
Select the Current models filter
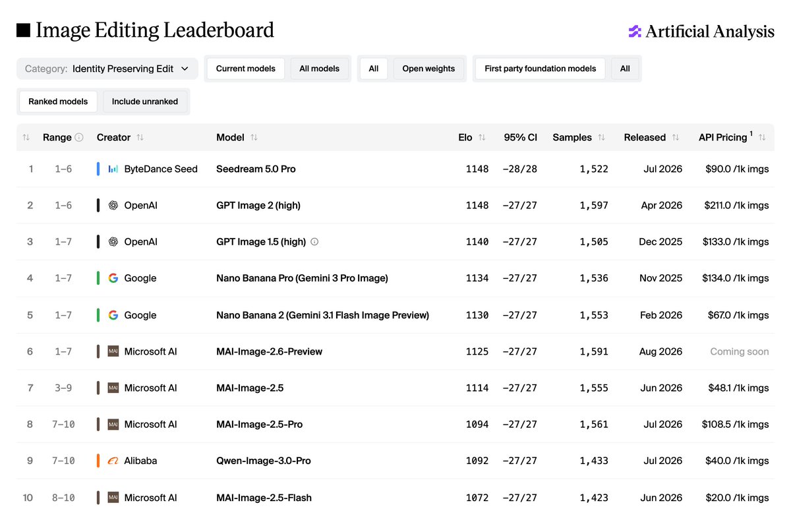point(246,69)
